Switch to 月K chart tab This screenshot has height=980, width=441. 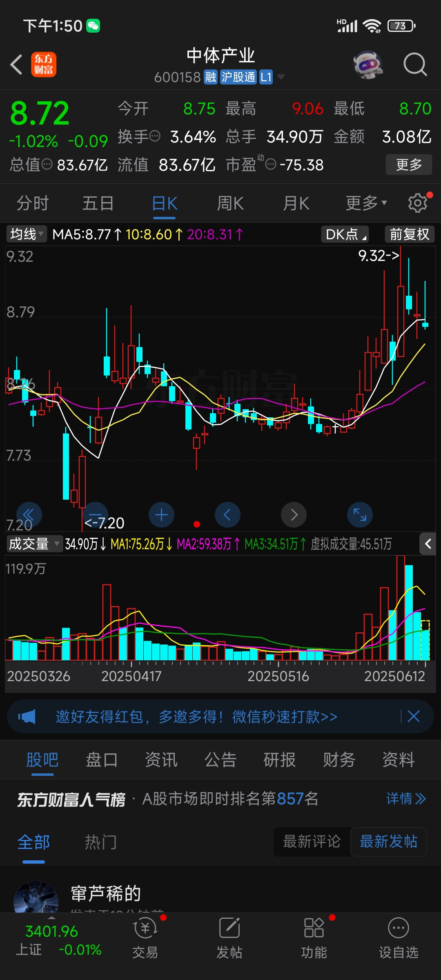click(296, 203)
